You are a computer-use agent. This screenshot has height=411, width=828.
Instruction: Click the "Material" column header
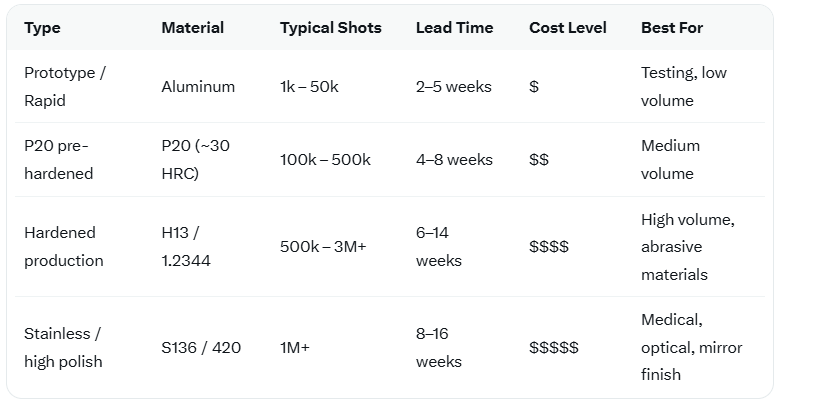click(192, 28)
